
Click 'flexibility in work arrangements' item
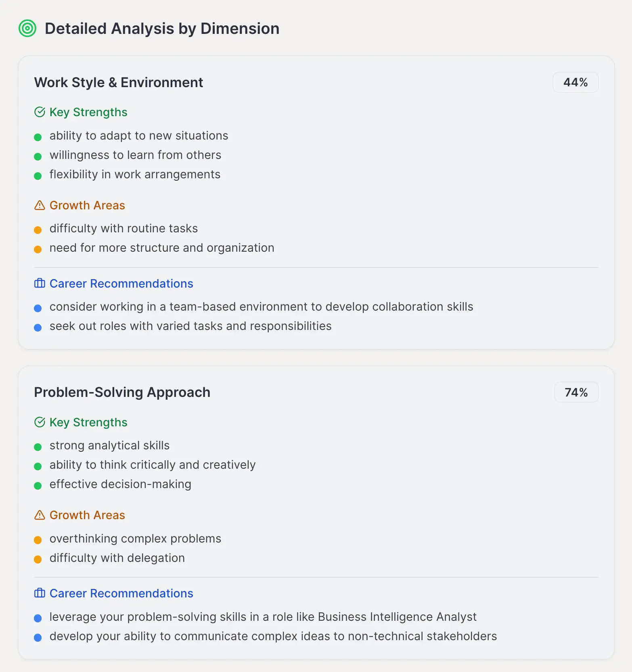pos(135,174)
